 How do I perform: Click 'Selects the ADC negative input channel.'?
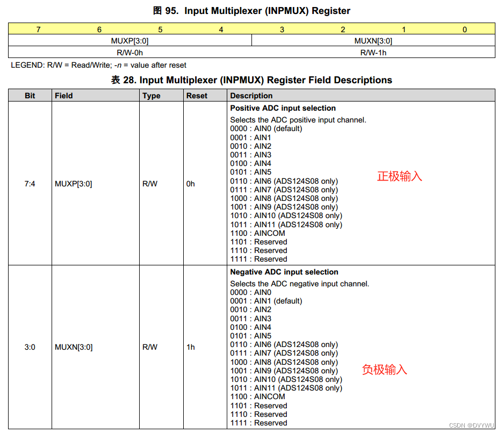coord(300,284)
